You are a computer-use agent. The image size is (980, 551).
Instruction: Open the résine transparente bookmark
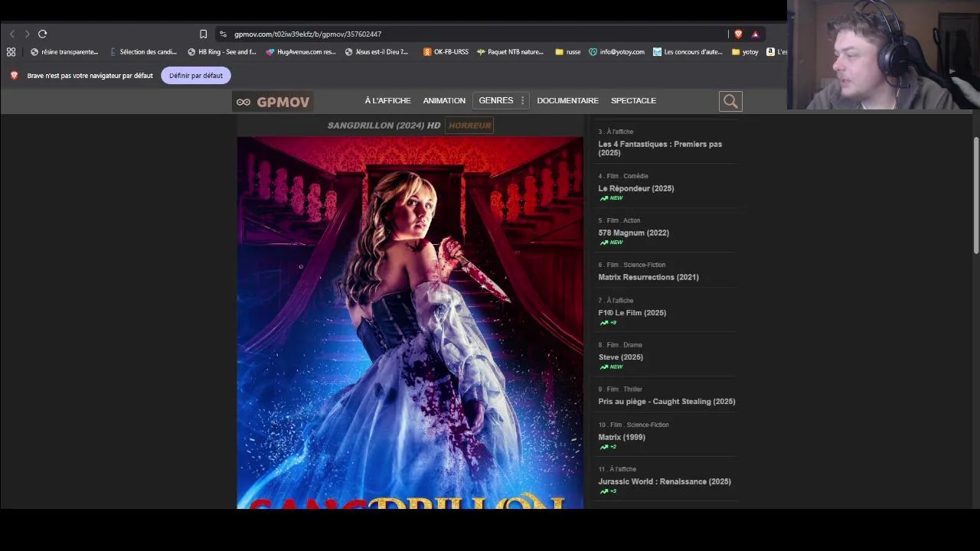(64, 52)
